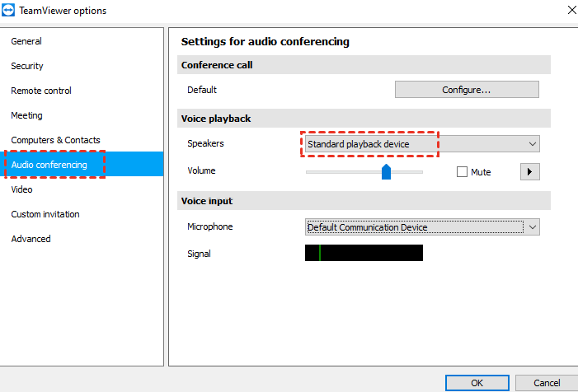578x392 pixels.
Task: Open the Security settings category
Action: [27, 66]
